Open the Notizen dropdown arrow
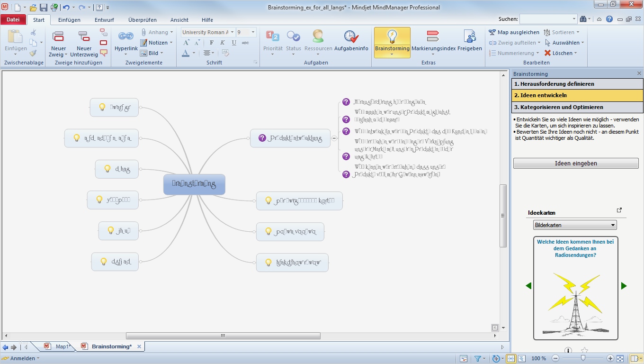 coord(171,43)
